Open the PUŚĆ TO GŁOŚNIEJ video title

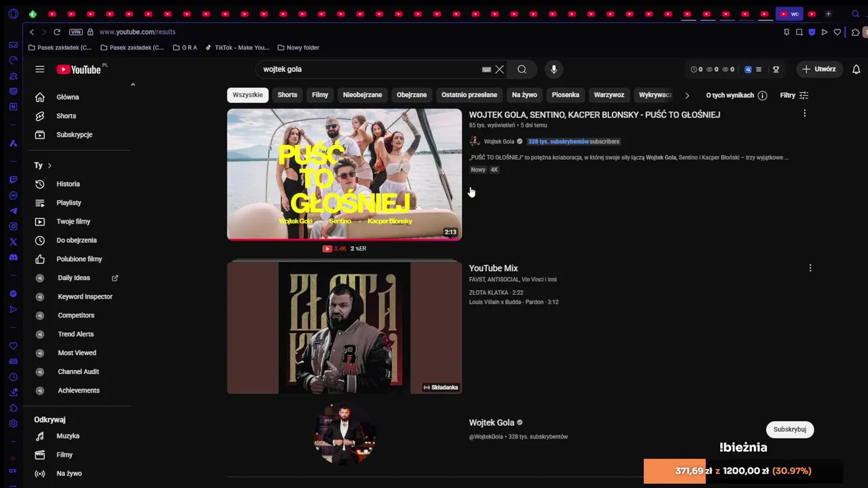[595, 115]
